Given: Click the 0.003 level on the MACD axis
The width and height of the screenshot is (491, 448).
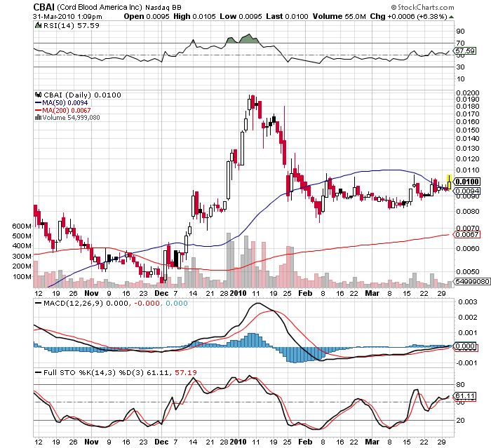Looking at the screenshot, I should point(468,301).
